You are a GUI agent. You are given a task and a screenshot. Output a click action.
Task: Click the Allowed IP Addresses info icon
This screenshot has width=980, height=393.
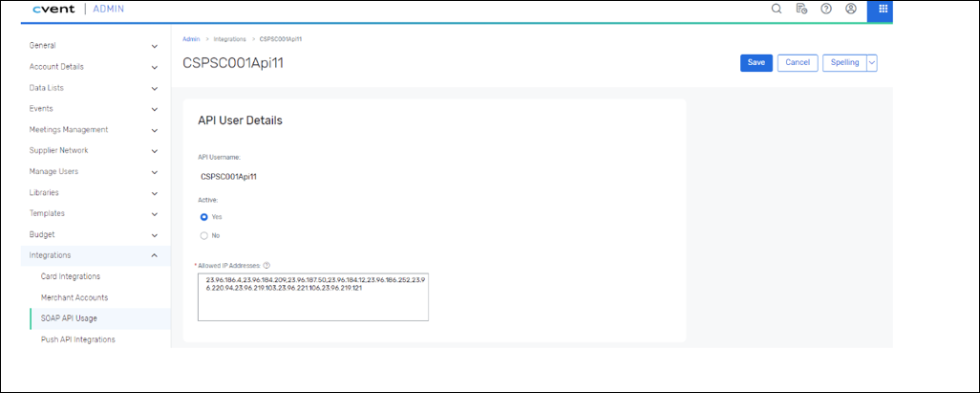coord(266,266)
